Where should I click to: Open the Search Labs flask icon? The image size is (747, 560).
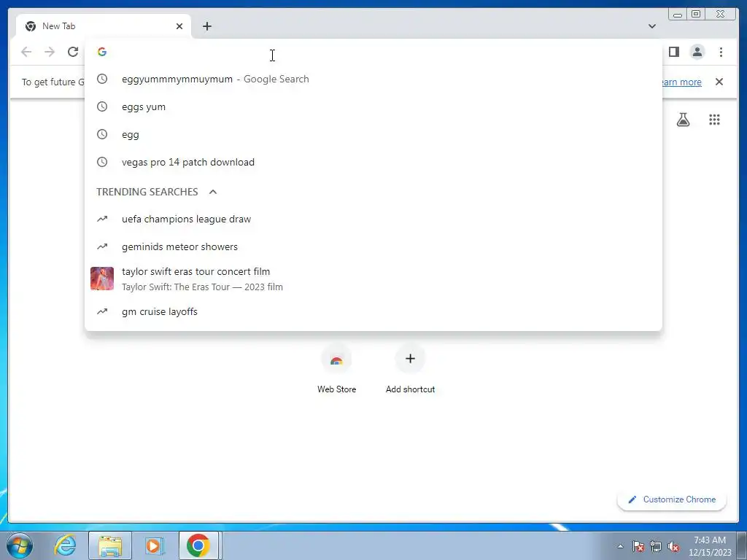click(683, 120)
